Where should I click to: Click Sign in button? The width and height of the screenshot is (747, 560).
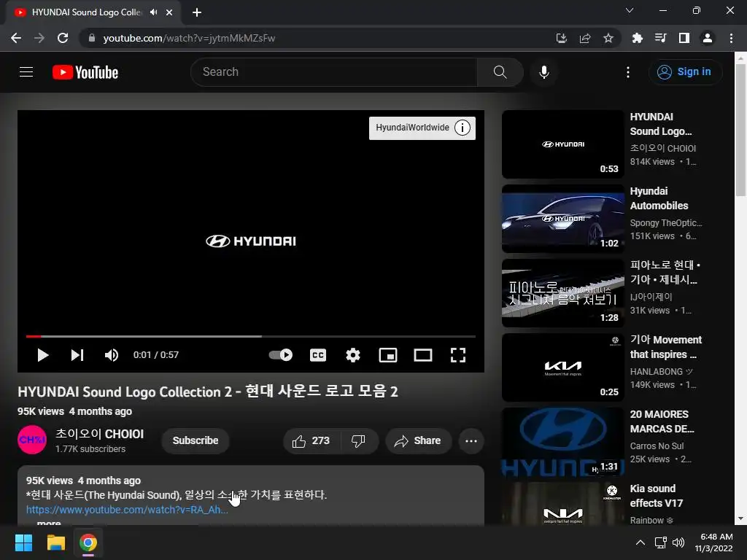pos(685,72)
